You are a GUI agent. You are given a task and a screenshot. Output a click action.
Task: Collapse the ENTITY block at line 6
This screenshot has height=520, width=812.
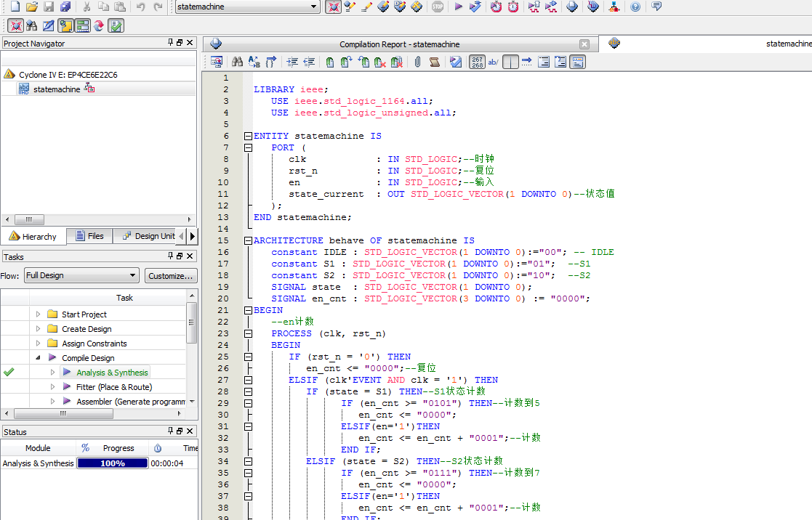click(x=248, y=136)
